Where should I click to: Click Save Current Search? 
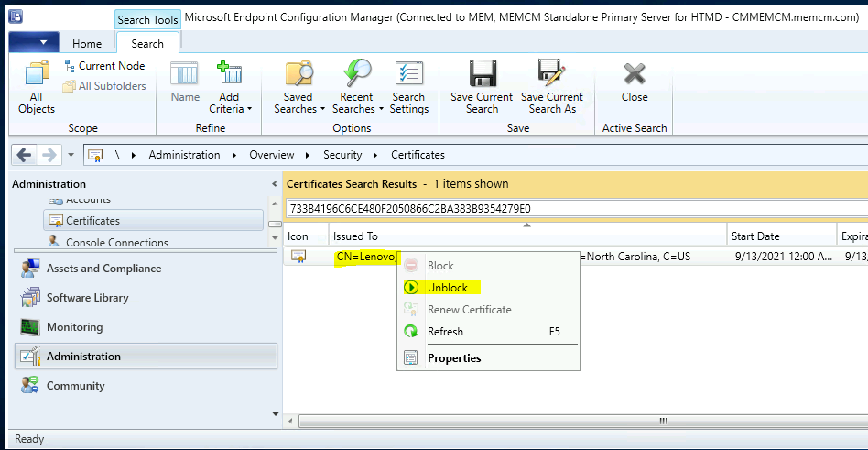(482, 88)
